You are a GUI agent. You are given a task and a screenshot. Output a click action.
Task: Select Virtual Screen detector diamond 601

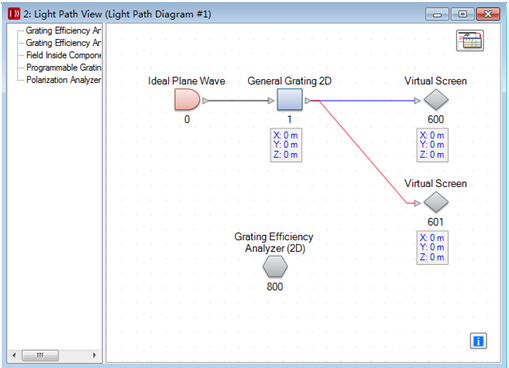coord(436,202)
